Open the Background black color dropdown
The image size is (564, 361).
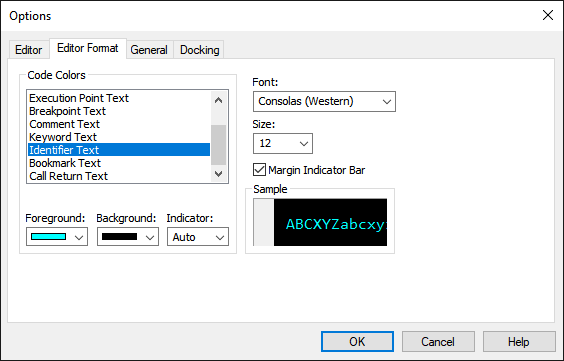(128, 237)
